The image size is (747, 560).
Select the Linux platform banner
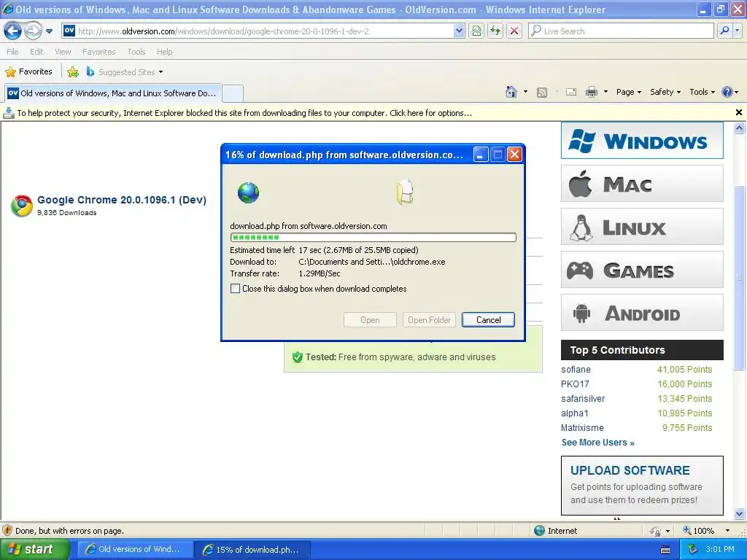642,227
